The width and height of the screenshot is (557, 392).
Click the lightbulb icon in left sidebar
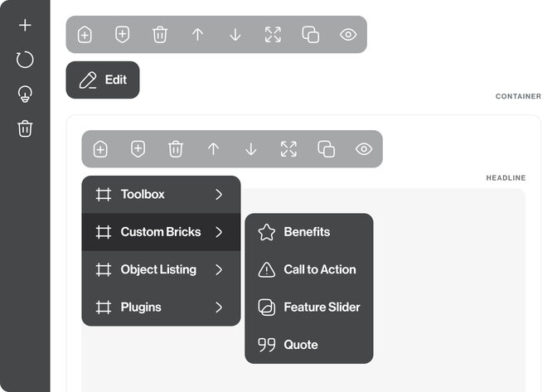pyautogui.click(x=25, y=94)
